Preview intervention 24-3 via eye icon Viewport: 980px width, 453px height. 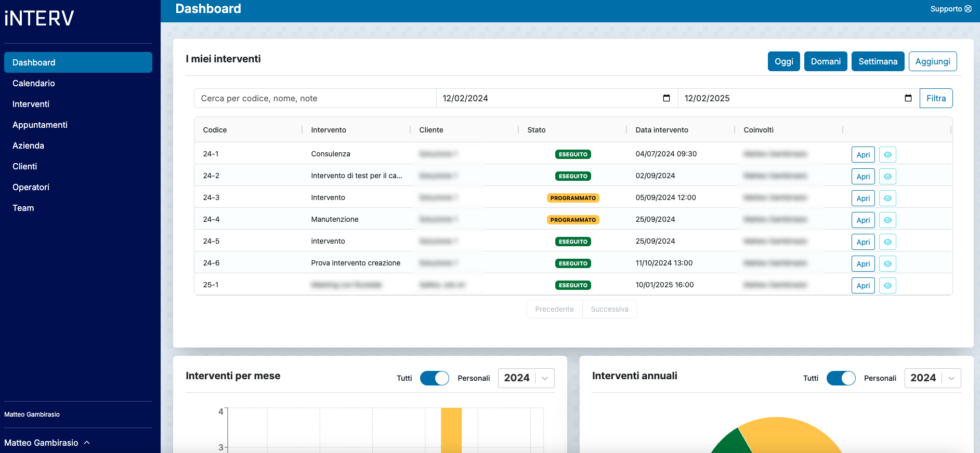pyautogui.click(x=887, y=198)
